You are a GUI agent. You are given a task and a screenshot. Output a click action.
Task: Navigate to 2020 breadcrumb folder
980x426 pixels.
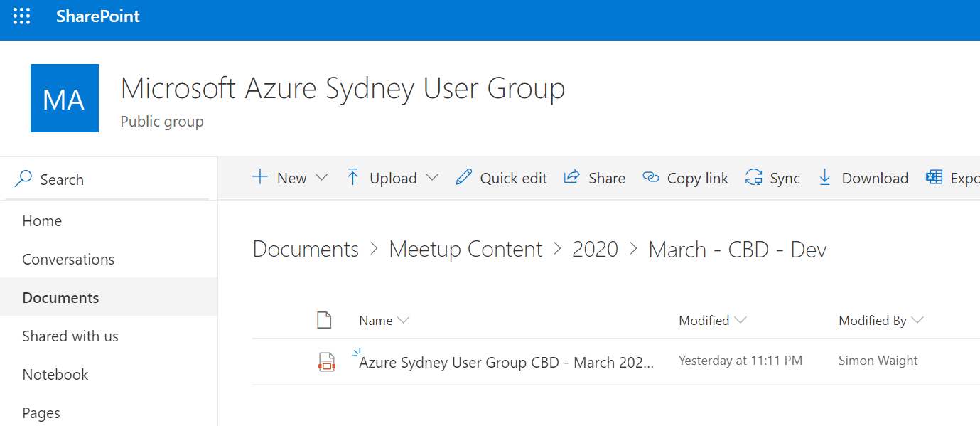tap(596, 249)
